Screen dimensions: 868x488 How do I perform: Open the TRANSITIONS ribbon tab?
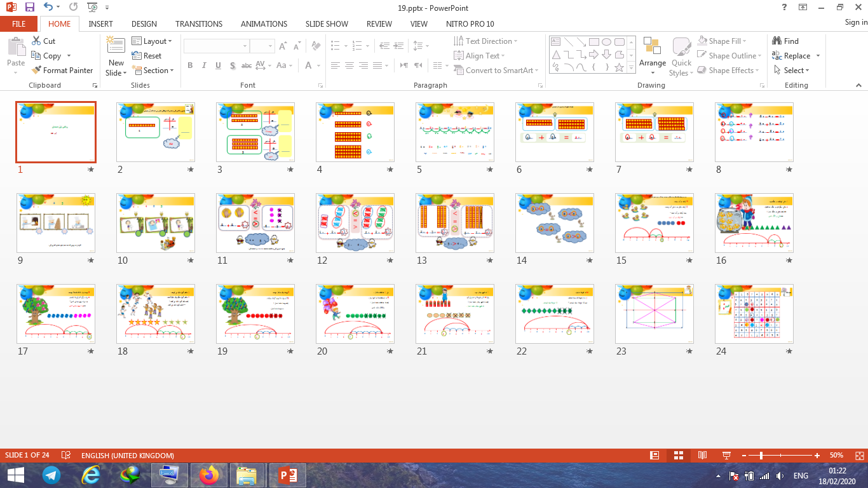point(199,24)
